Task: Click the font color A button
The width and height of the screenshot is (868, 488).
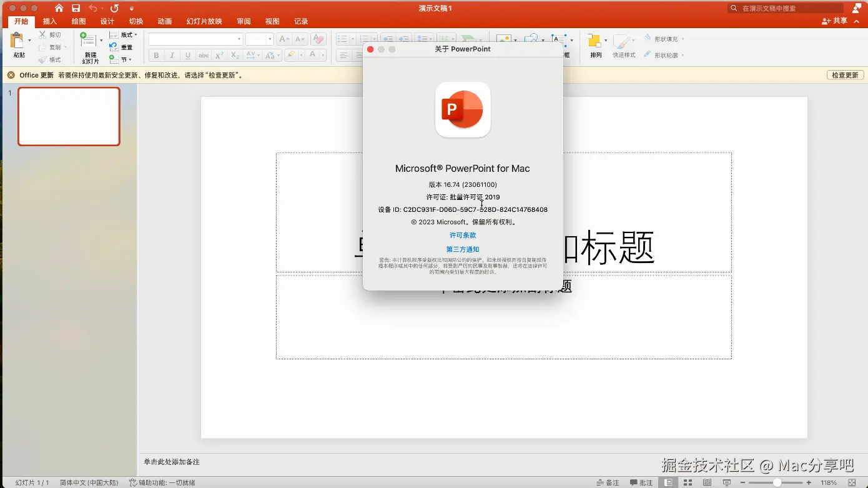Action: (x=313, y=56)
